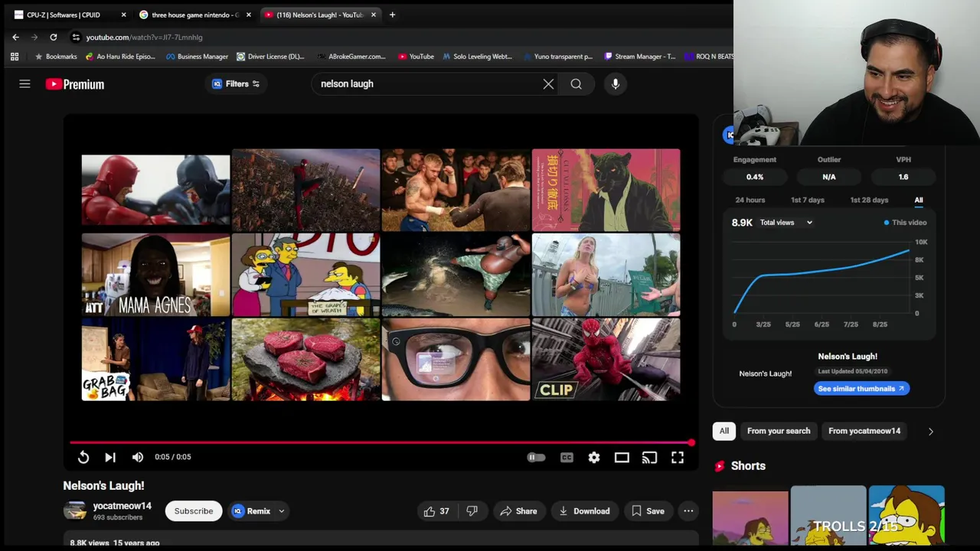
Task: Open more actions three-dot menu
Action: 688,511
